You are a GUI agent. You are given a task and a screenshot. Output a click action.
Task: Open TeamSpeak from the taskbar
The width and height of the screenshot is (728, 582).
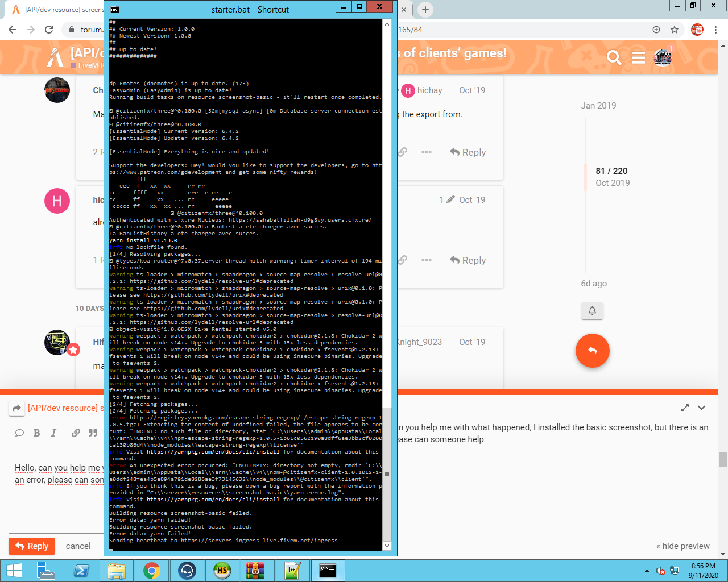187,570
